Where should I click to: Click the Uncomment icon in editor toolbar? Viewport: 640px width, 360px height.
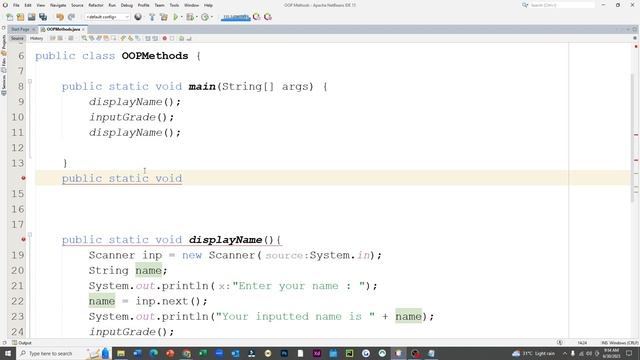[189, 38]
